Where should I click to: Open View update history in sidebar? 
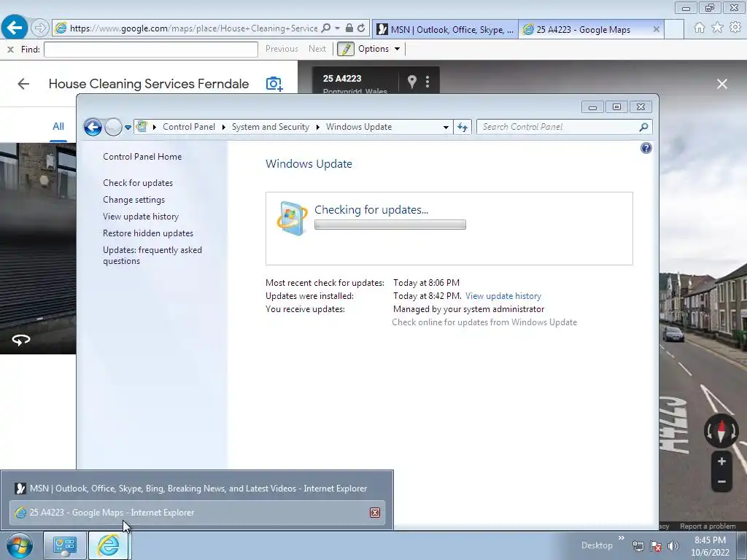click(x=141, y=216)
